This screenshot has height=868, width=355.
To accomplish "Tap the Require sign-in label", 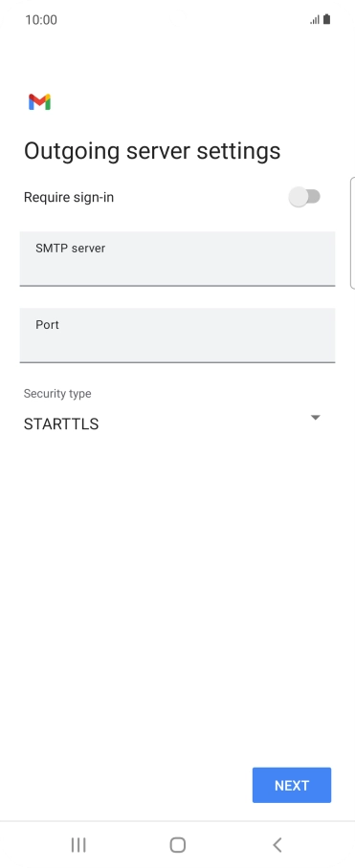I will (x=69, y=197).
